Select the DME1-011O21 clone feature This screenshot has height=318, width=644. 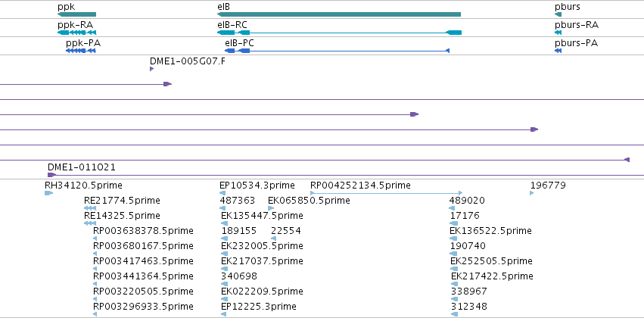[x=346, y=175]
